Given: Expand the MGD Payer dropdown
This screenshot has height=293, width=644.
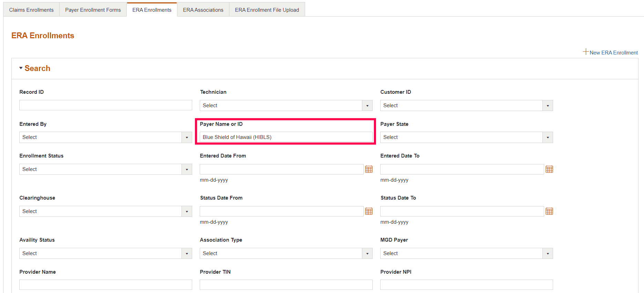Looking at the screenshot, I should pos(548,253).
